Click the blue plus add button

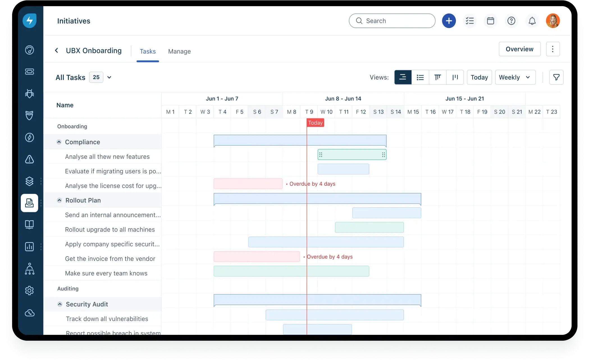point(448,20)
